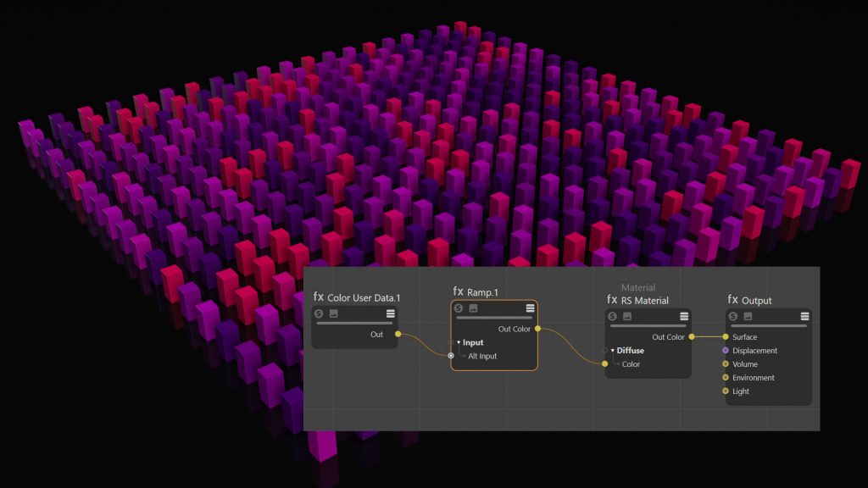Click the purple Displacement port on Output node
Screen dimensions: 868x488
pos(726,350)
